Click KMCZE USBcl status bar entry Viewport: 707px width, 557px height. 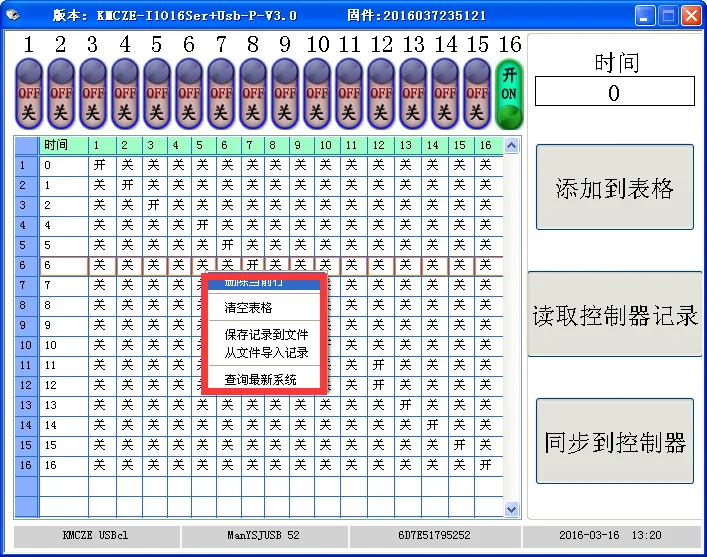[96, 536]
